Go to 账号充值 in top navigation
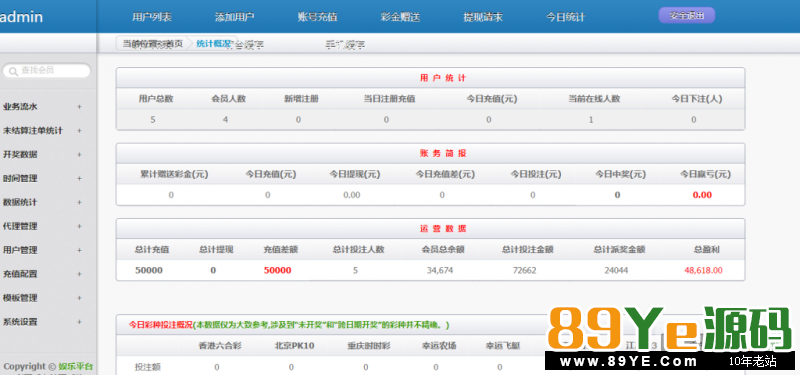Screen dimensions: 800x375 click(317, 17)
